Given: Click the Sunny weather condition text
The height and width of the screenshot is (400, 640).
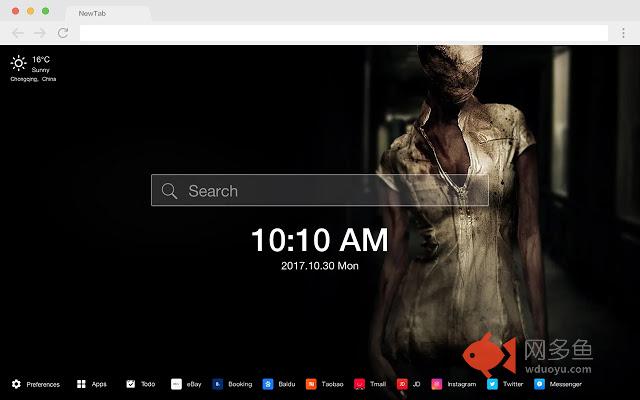Looking at the screenshot, I should coord(40,70).
